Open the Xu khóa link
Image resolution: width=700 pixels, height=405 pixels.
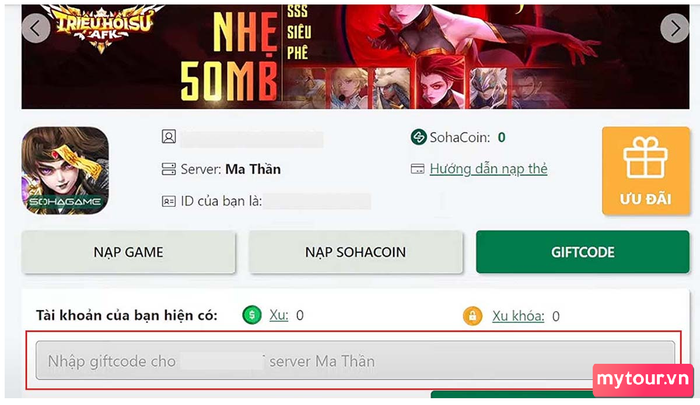(518, 316)
